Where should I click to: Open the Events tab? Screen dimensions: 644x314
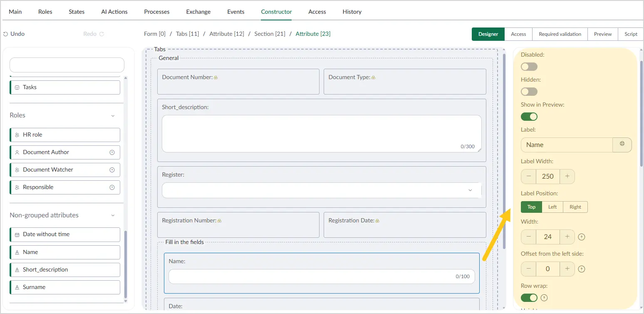coord(236,12)
